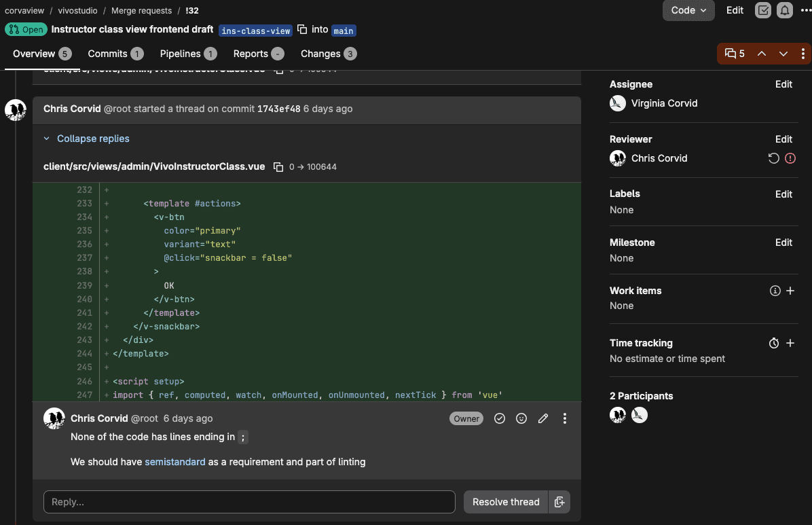812x525 pixels.
Task: Open the semistandard link
Action: click(175, 462)
